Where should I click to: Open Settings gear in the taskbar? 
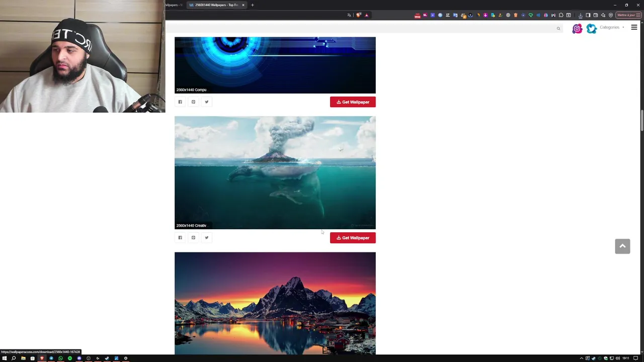pos(126,358)
